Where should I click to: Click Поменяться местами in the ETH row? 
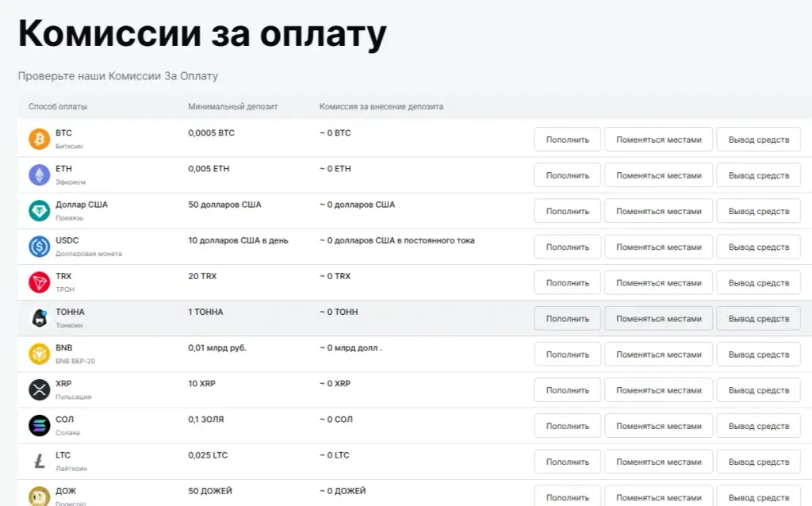[659, 175]
